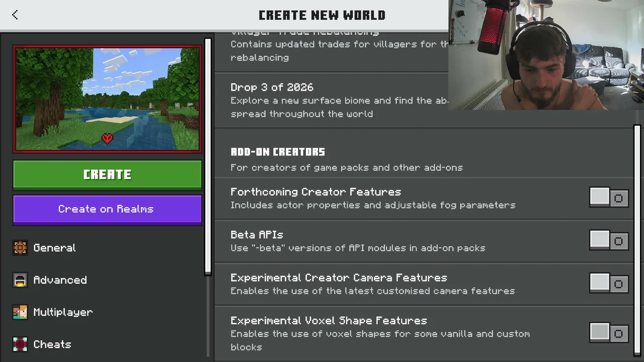Toggle Experimental Voxel Shape Features on
This screenshot has height=362, width=644.
[609, 333]
